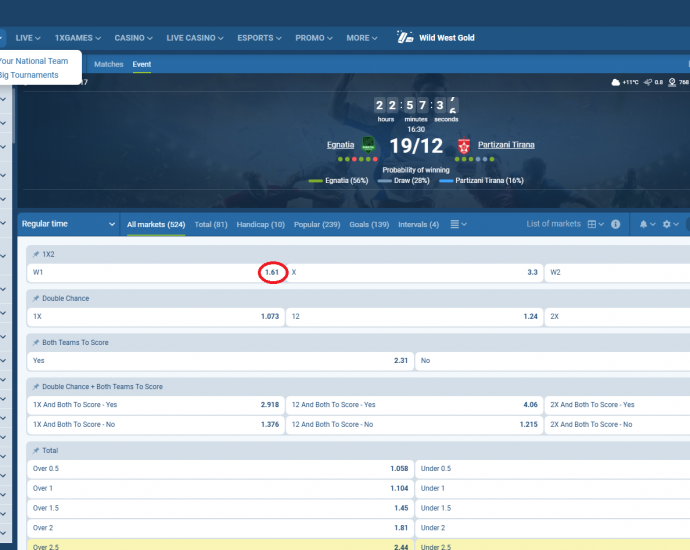Bet Both Teams To Score No
Viewport: 690px width, 550px height.
[553, 360]
